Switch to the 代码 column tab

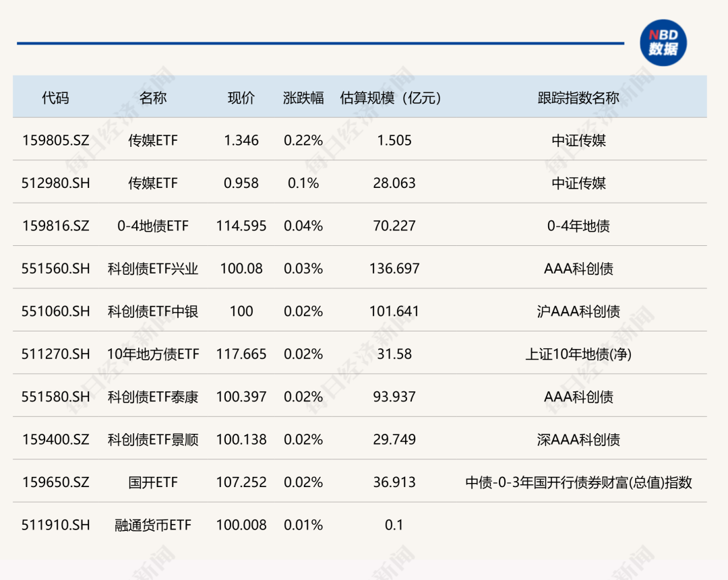(x=54, y=97)
